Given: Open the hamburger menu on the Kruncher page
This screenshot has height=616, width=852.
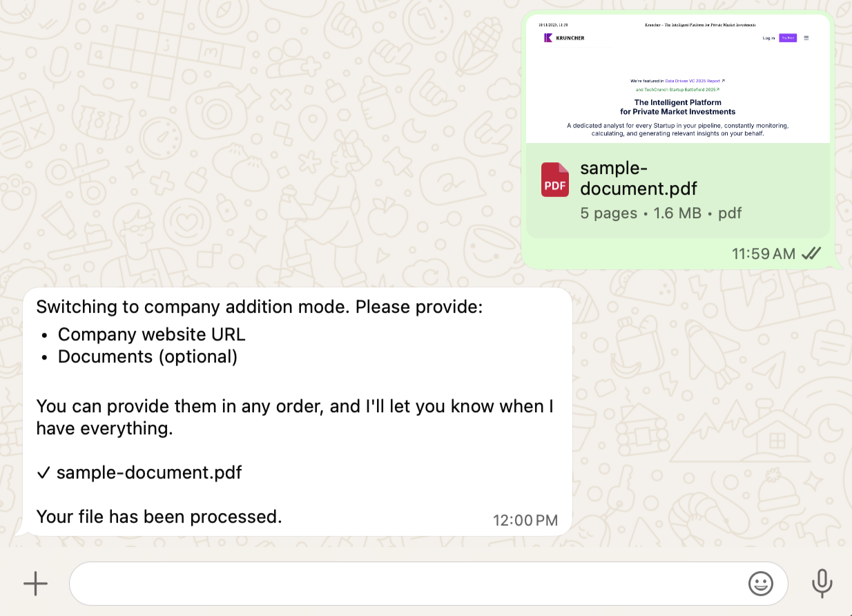Looking at the screenshot, I should [x=806, y=38].
